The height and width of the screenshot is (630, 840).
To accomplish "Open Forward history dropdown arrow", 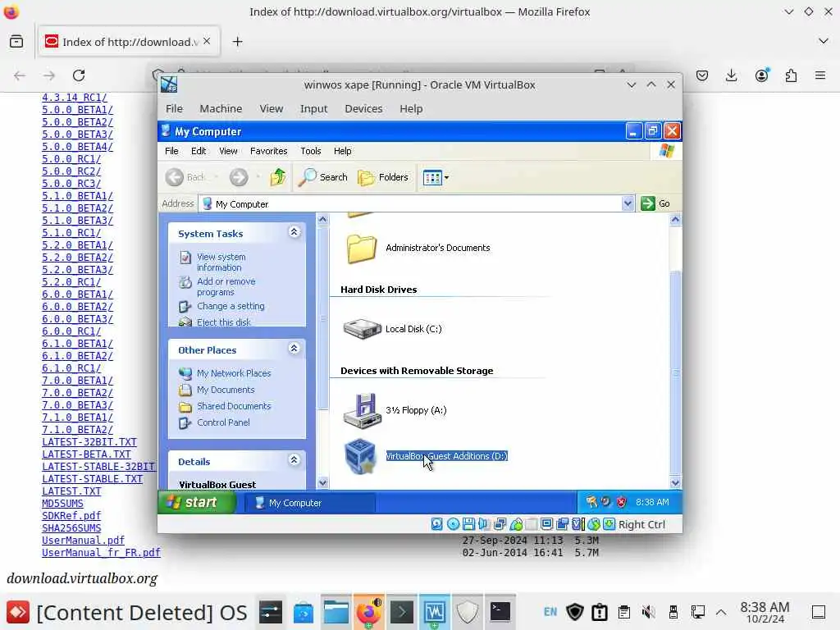I will 258,177.
